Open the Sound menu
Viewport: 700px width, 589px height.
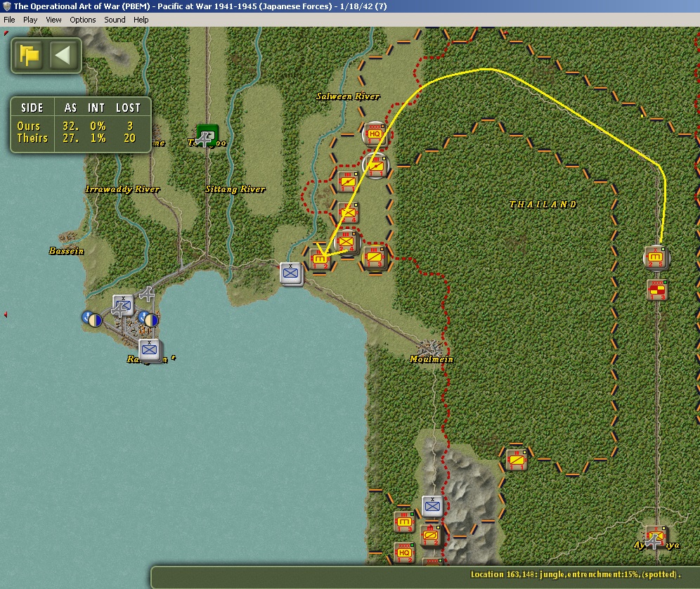coord(115,20)
